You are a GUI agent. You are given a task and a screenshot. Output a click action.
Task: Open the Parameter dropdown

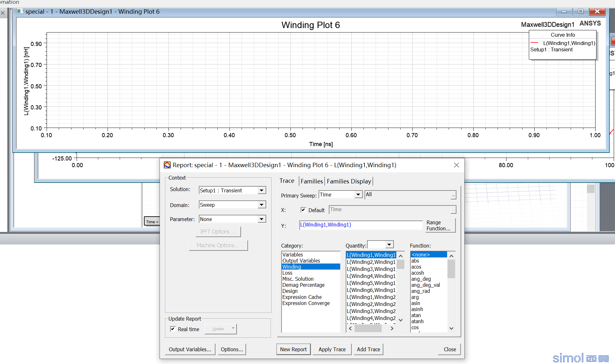262,219
